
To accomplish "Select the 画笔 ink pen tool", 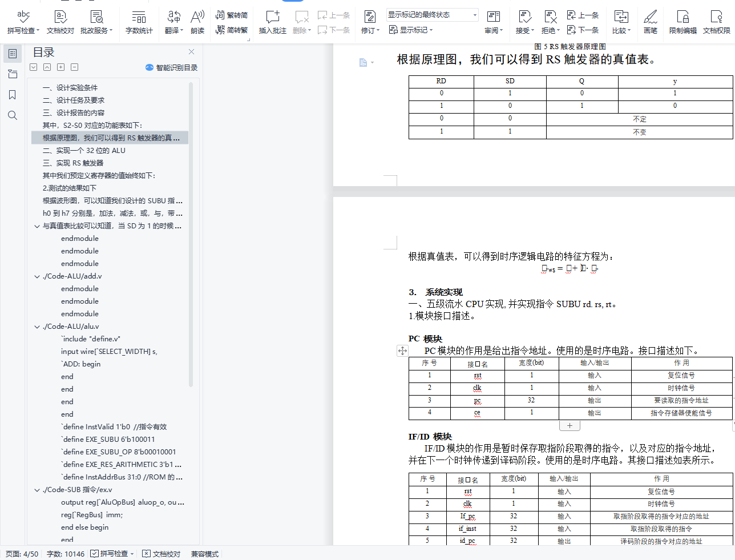I will (x=651, y=22).
